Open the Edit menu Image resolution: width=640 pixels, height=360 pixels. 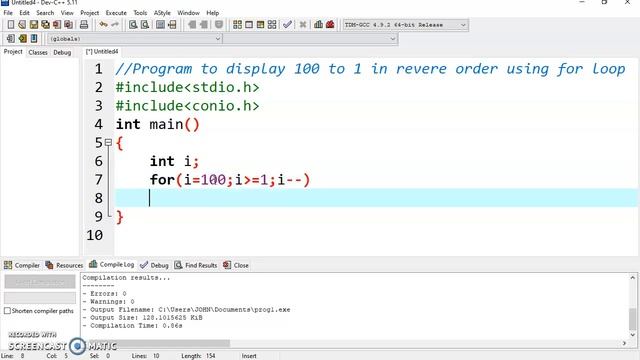tap(24, 13)
